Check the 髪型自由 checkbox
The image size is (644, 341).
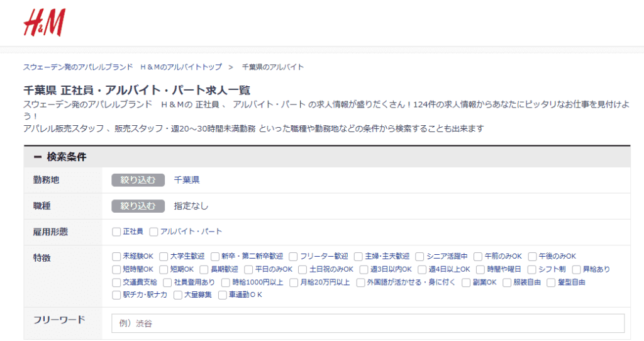click(551, 282)
